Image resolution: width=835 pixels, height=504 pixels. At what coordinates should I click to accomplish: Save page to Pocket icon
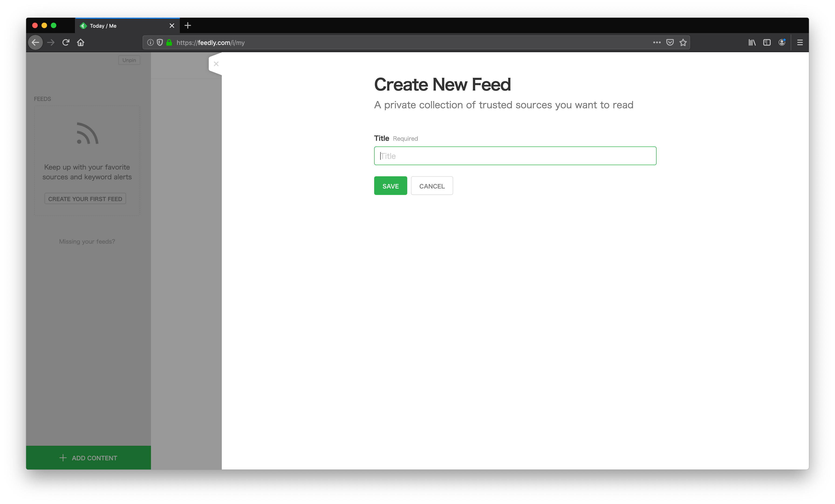(x=670, y=42)
